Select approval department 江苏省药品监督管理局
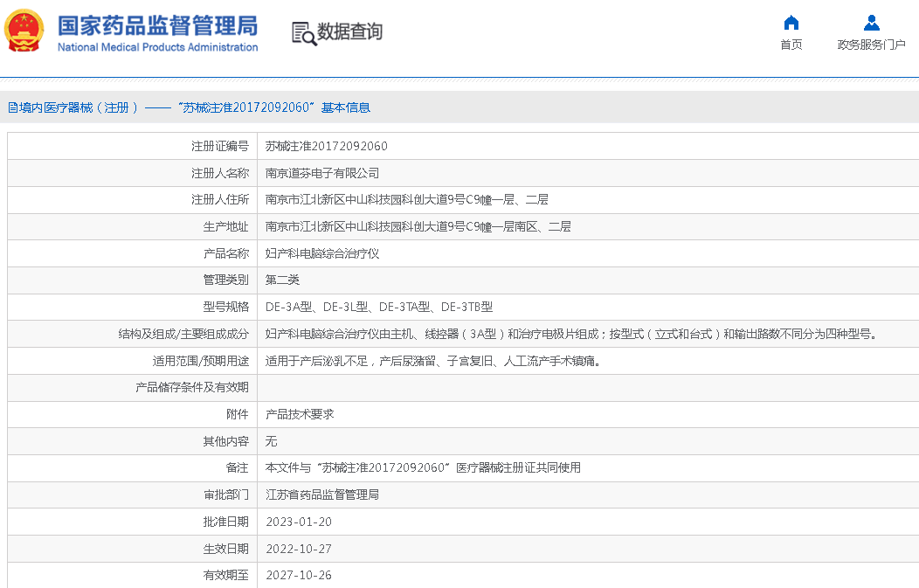 (x=322, y=495)
